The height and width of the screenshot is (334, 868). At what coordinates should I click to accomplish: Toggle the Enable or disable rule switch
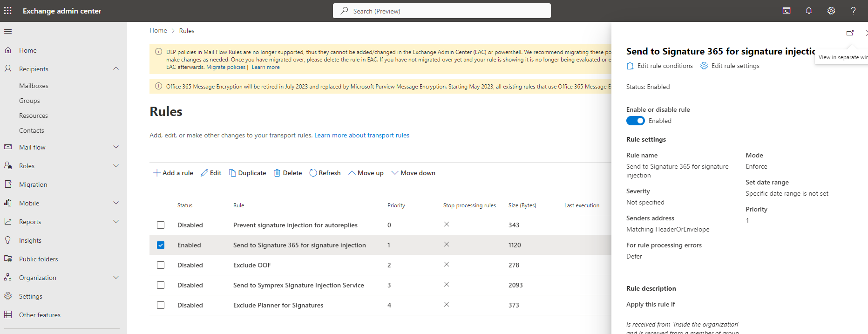pyautogui.click(x=635, y=121)
